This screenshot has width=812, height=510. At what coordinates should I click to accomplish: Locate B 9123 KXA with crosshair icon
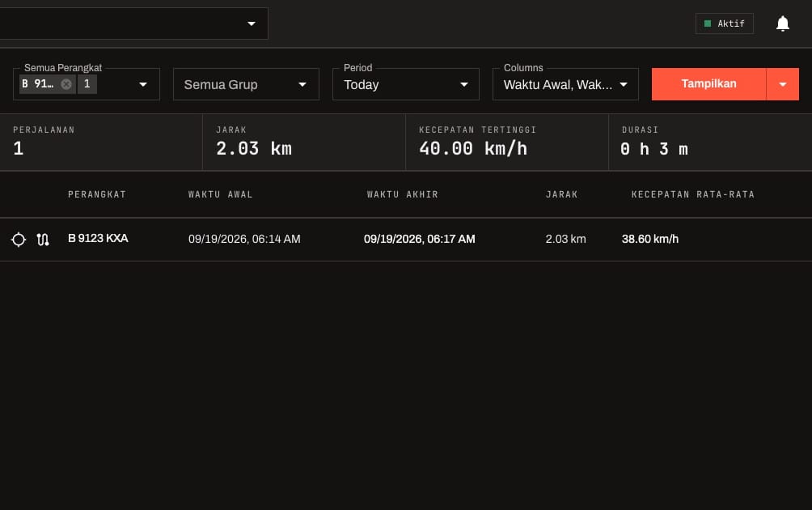tap(19, 240)
